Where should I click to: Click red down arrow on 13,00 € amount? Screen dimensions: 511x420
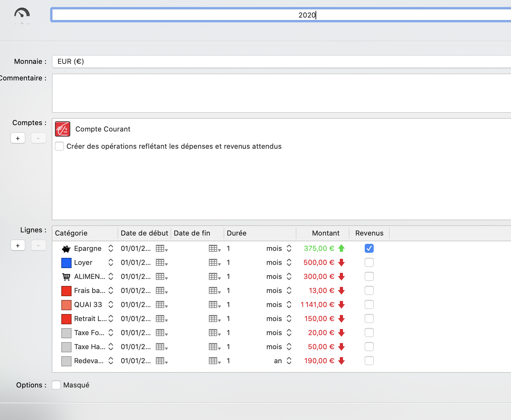[341, 291]
